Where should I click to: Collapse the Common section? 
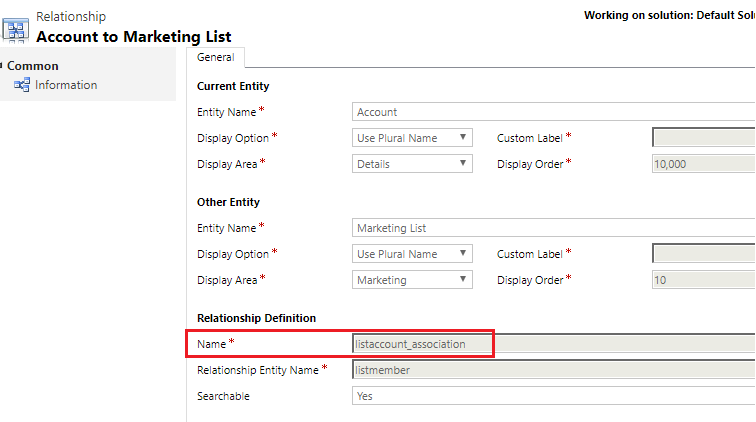click(x=1, y=65)
